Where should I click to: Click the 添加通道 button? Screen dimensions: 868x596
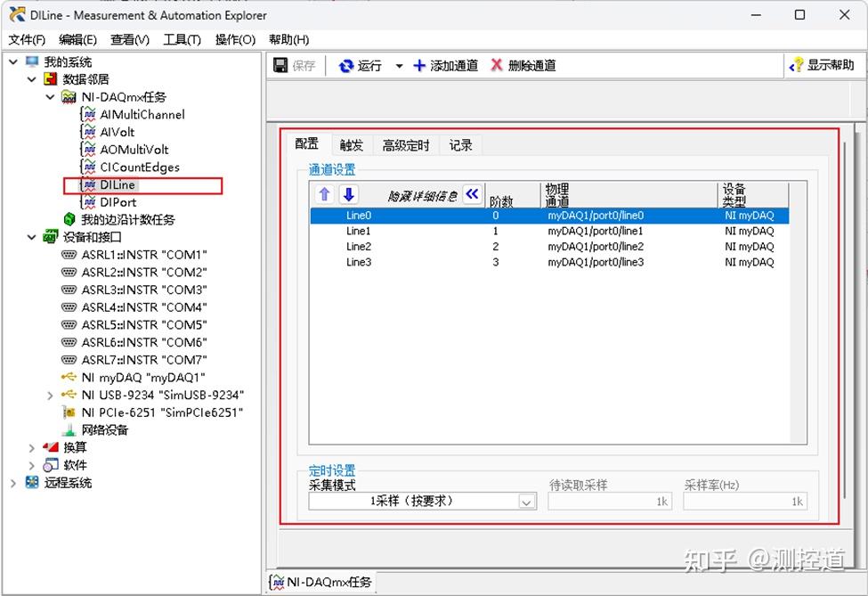pos(446,66)
